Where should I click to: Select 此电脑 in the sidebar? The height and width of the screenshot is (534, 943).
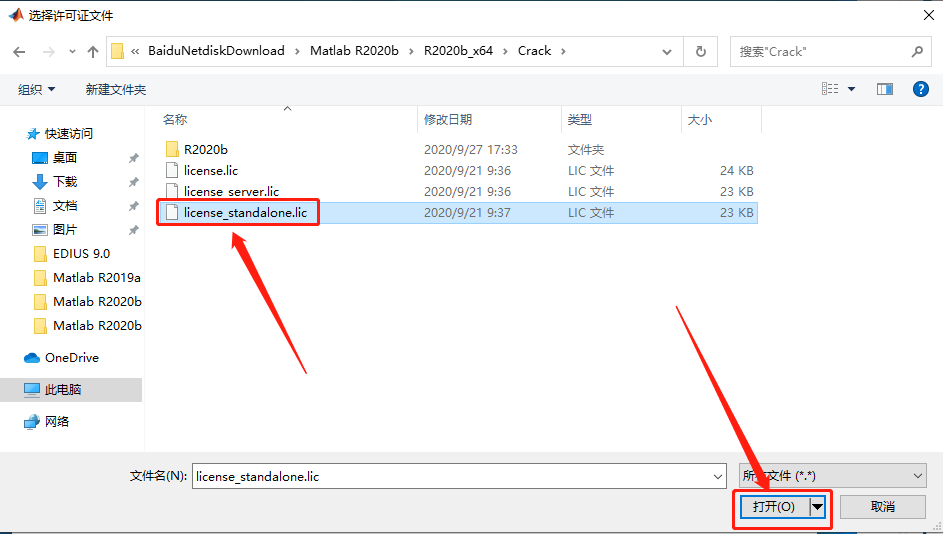coord(63,390)
